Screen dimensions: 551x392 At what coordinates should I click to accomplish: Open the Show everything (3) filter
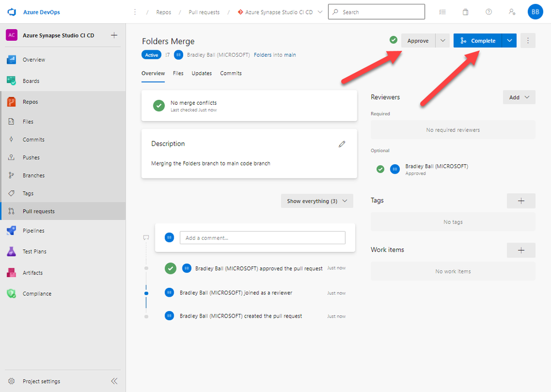pyautogui.click(x=317, y=201)
